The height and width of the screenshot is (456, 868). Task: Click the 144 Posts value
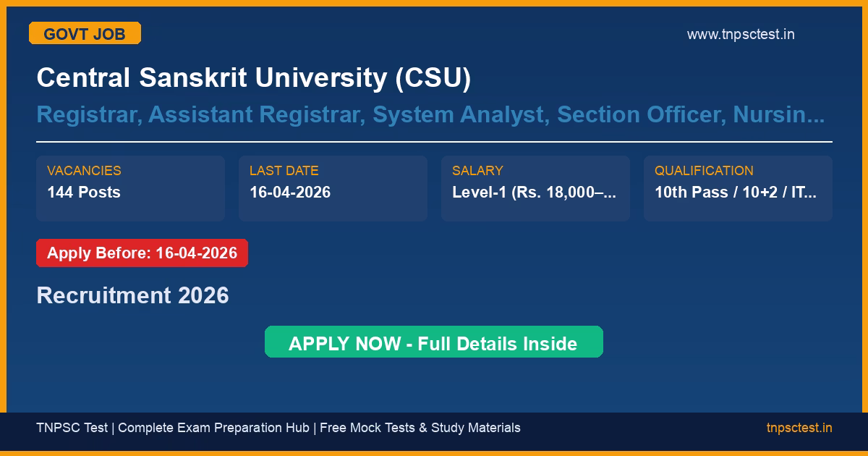click(84, 193)
